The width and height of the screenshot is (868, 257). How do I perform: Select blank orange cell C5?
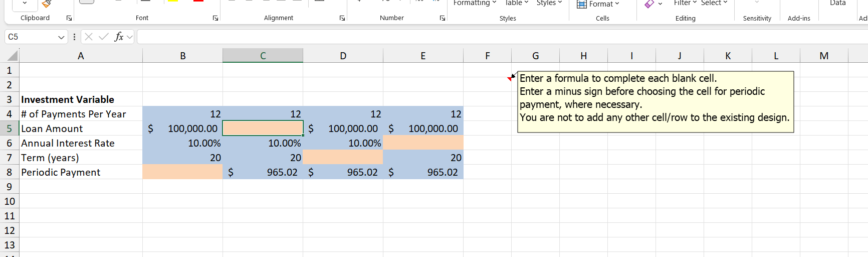[263, 128]
